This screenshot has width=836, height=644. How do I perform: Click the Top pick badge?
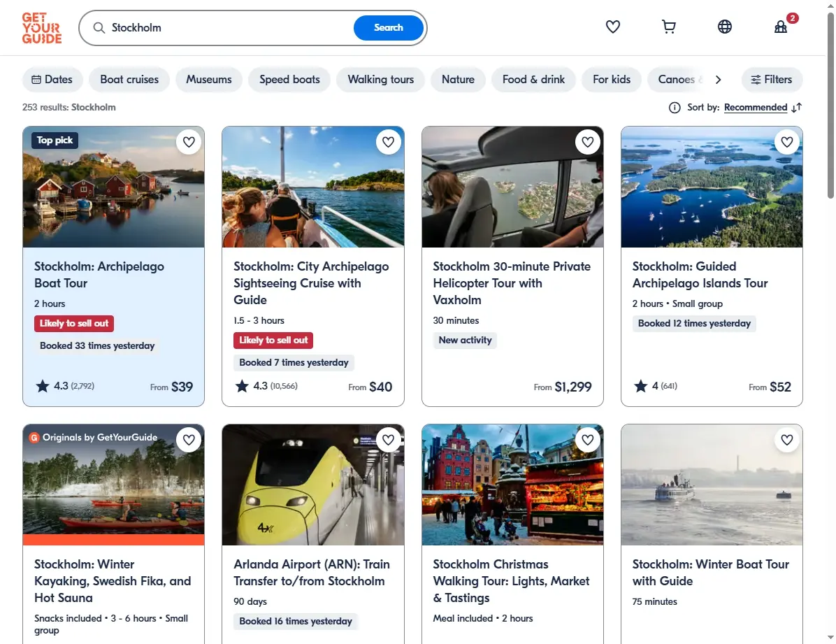coord(55,141)
